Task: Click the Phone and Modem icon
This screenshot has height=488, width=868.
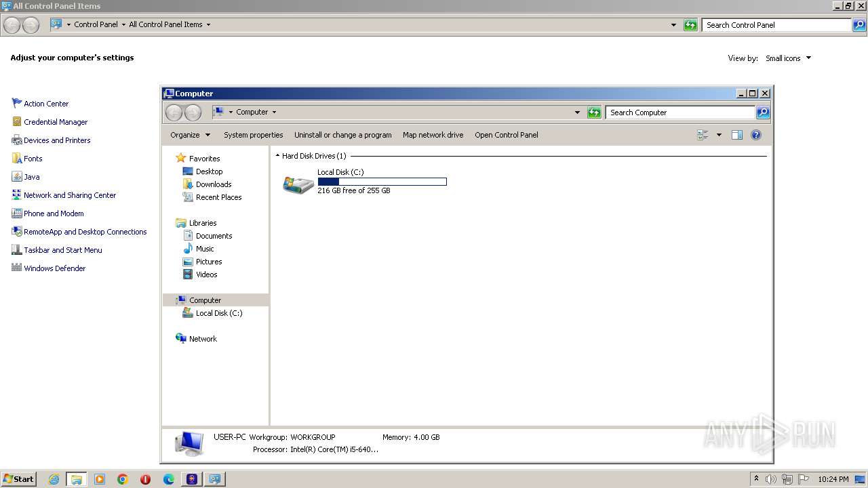Action: 17,213
